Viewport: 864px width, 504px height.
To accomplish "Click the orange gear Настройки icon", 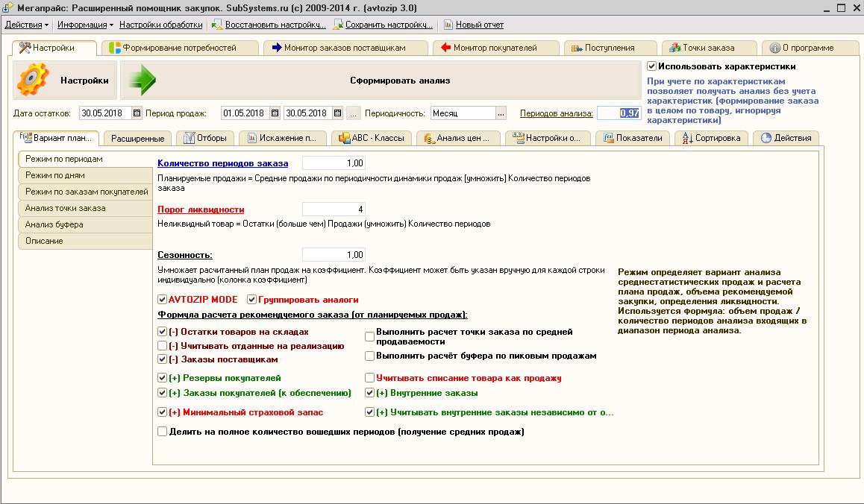I will pos(34,81).
